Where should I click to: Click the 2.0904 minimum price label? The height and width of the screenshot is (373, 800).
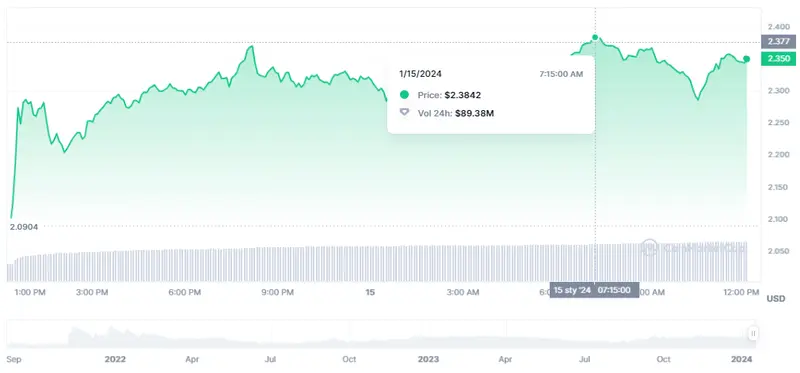coord(23,227)
